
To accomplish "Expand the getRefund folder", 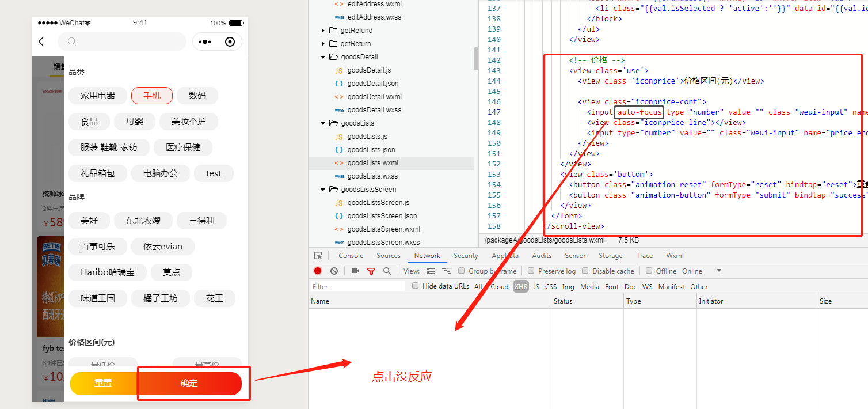I will 323,31.
